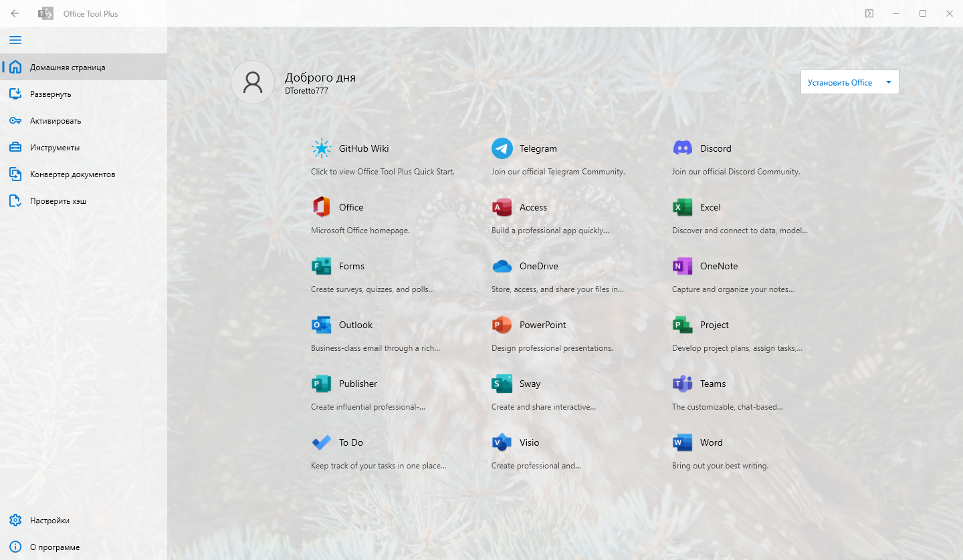The height and width of the screenshot is (560, 963).
Task: Click the Excel link title
Action: [x=710, y=207]
